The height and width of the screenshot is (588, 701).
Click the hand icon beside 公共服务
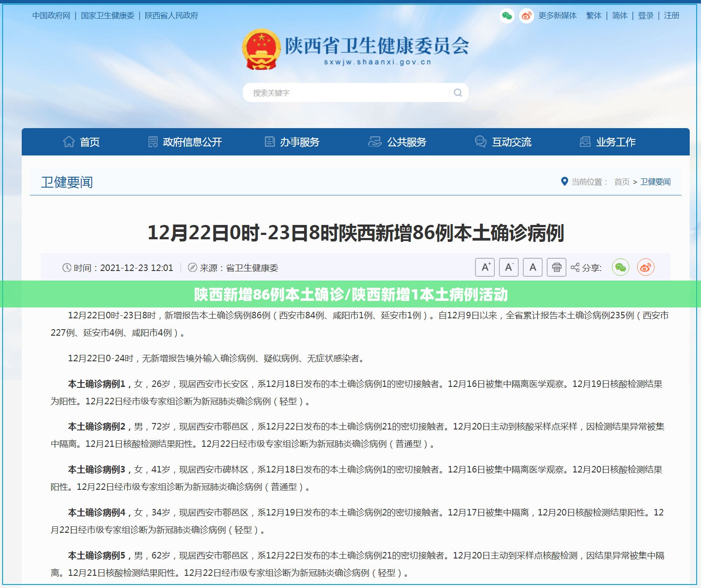(x=374, y=142)
